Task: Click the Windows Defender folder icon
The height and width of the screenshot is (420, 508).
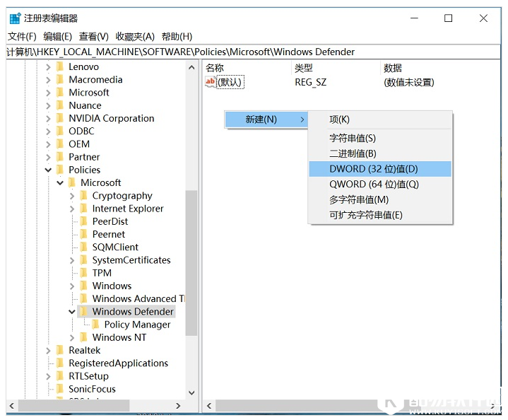Action: [83, 311]
